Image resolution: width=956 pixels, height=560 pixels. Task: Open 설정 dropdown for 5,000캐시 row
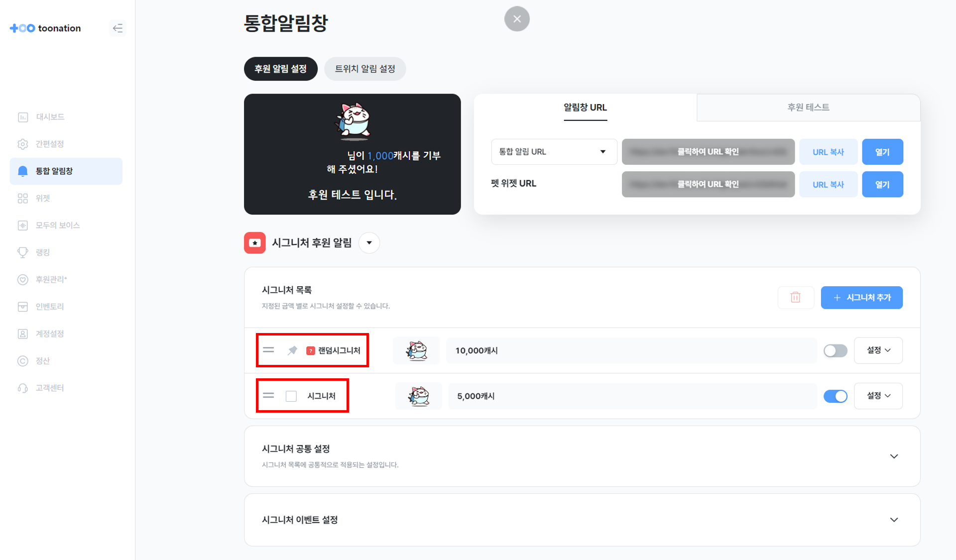click(878, 396)
